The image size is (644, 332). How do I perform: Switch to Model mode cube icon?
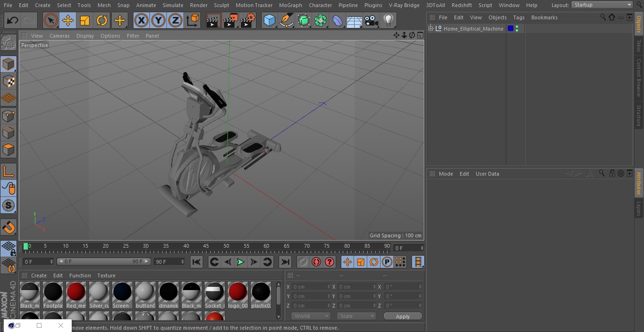point(8,64)
